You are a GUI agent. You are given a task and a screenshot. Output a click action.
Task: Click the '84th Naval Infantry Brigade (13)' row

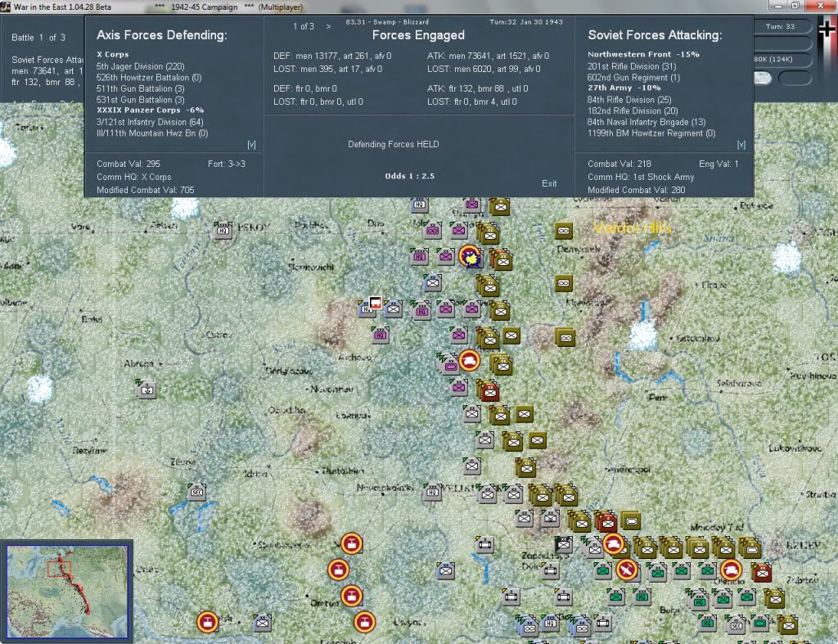(647, 123)
